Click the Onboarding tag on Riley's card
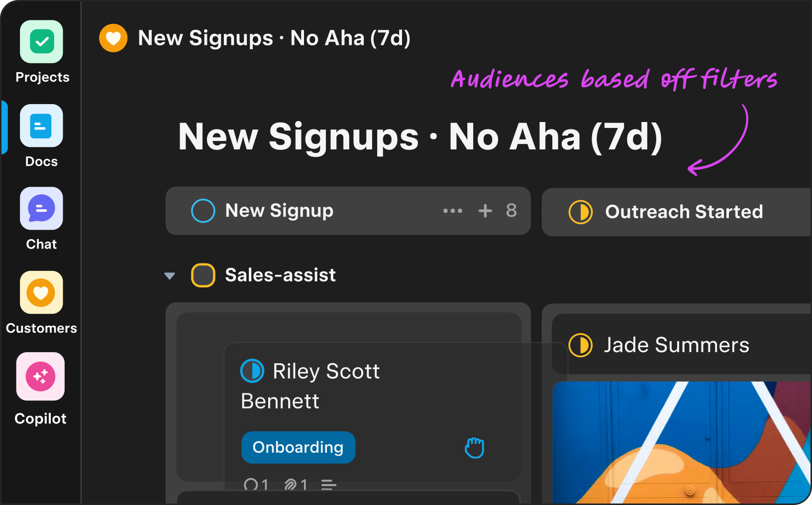This screenshot has height=505, width=812. click(298, 447)
